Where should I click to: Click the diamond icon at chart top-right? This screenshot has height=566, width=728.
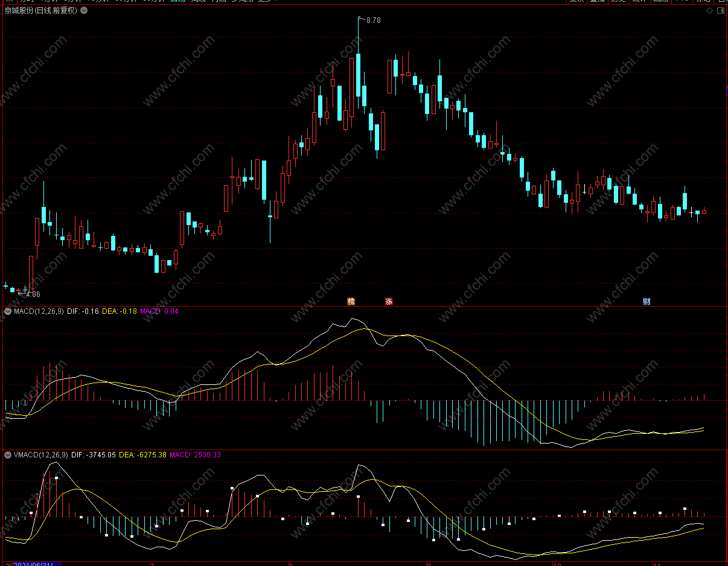710,11
